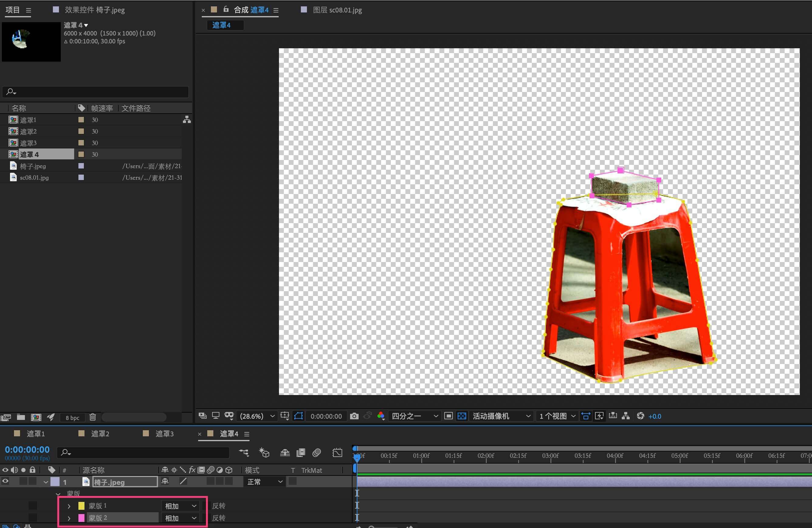Hide the 椅子.jpeg layer eye icon
The height and width of the screenshot is (528, 812).
pos(5,481)
